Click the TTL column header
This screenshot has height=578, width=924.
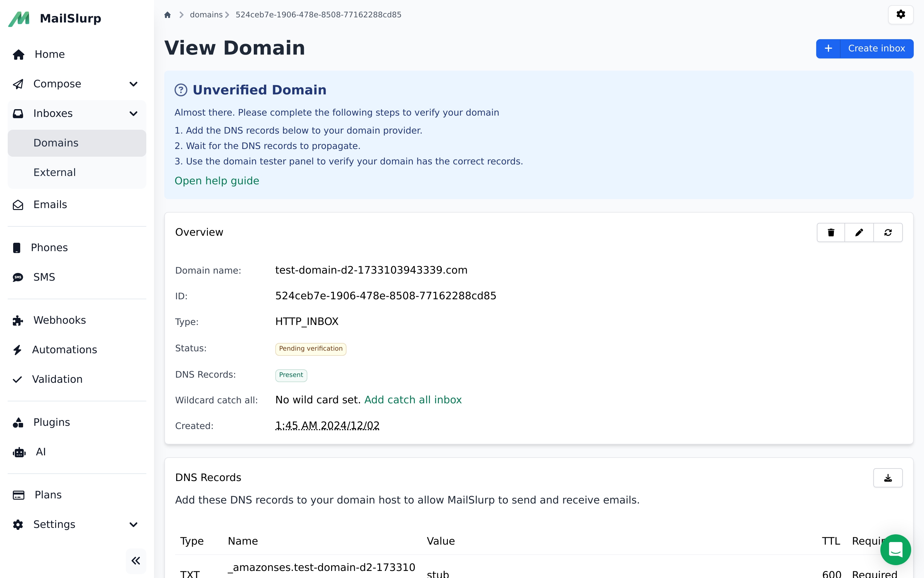pyautogui.click(x=831, y=541)
